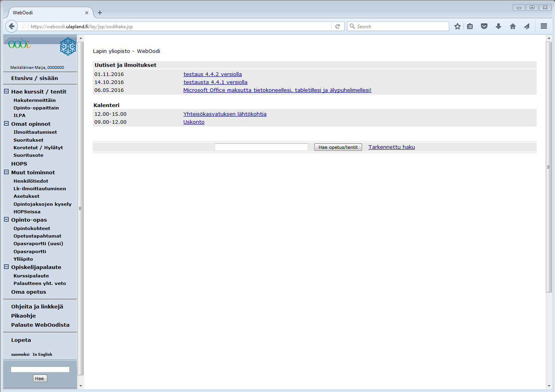Open calendar entry Yhteisökasvatuksen lähtökohtia
Image resolution: width=555 pixels, height=392 pixels.
225,114
